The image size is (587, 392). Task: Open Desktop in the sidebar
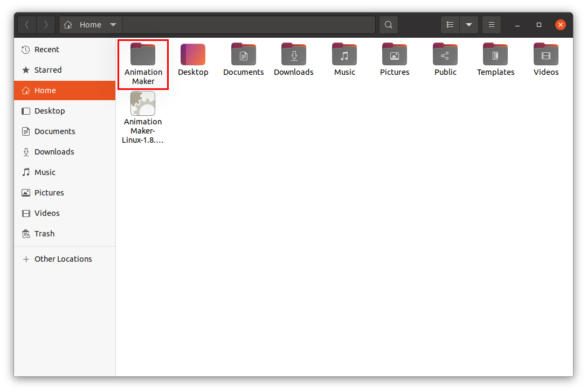pyautogui.click(x=65, y=111)
